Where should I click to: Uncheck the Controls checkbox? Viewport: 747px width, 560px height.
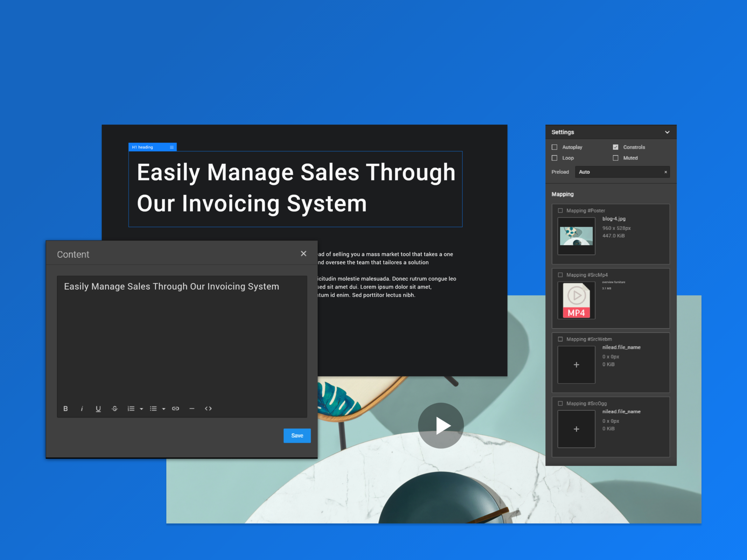click(615, 147)
